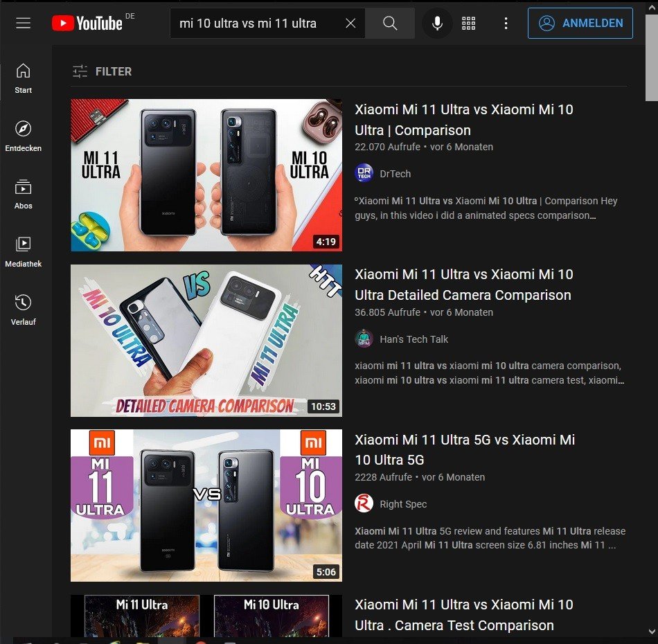The width and height of the screenshot is (658, 644).
Task: Open the 'Ultra Detailed Camera Comparison' title
Action: [x=463, y=285]
